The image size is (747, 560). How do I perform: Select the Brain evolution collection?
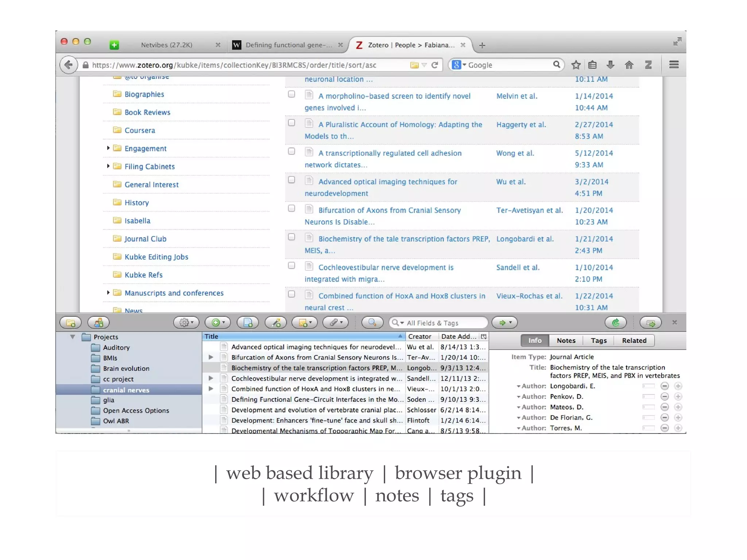tap(126, 369)
